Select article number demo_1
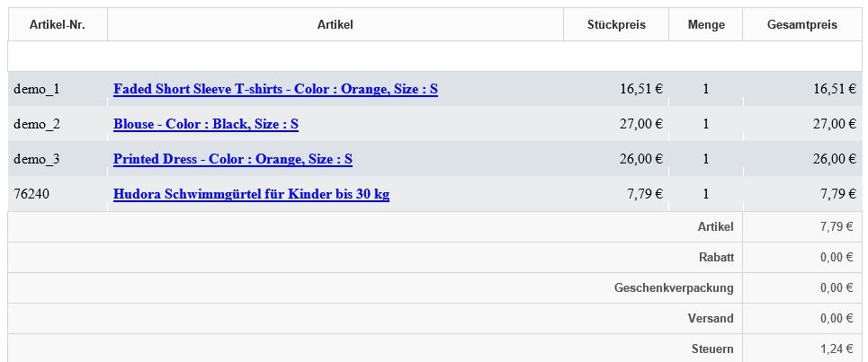The width and height of the screenshot is (868, 362). tap(36, 89)
